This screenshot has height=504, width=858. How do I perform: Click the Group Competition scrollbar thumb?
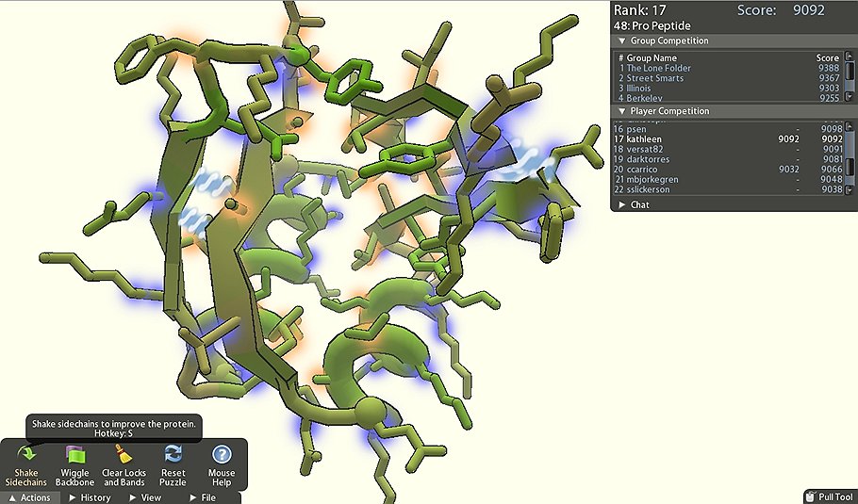point(850,72)
